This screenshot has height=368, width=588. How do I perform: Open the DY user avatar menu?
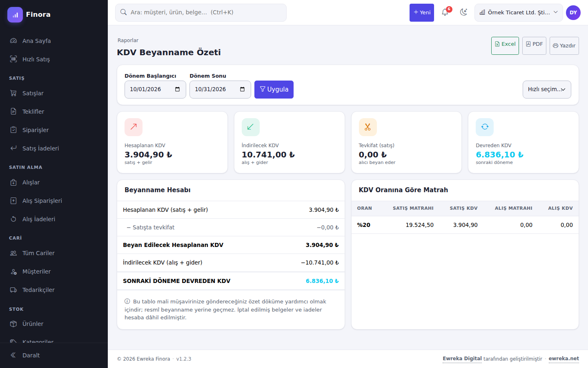coord(573,13)
